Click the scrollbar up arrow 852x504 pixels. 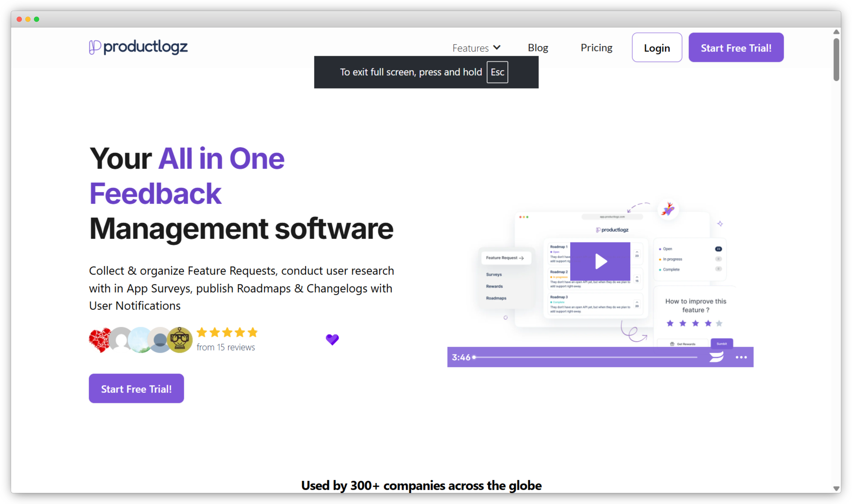[836, 32]
